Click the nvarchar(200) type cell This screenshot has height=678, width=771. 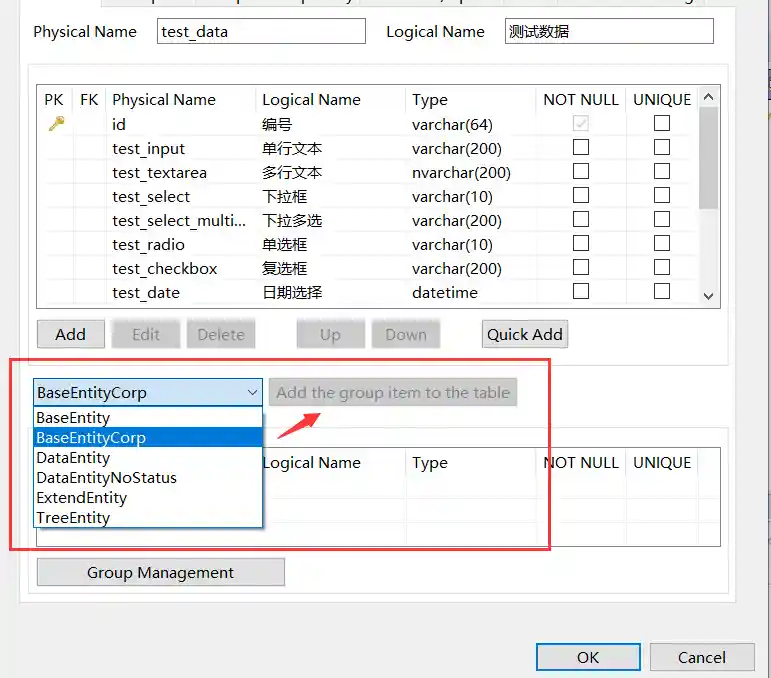pyautogui.click(x=461, y=173)
